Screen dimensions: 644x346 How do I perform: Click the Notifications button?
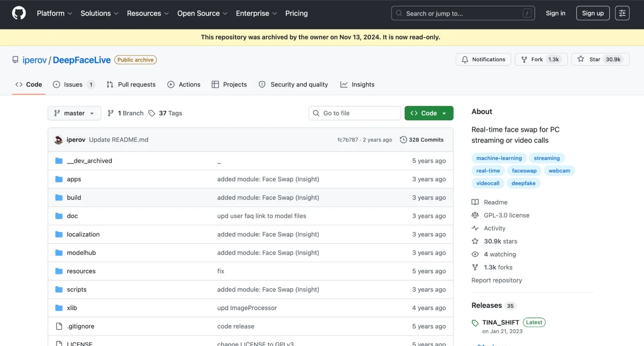pyautogui.click(x=483, y=59)
